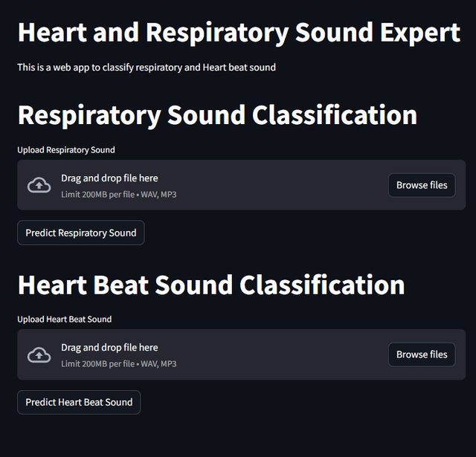Viewport: 476px width, 457px height.
Task: Click 'Limit 200MB per file' in respiratory uploader
Action: (97, 195)
